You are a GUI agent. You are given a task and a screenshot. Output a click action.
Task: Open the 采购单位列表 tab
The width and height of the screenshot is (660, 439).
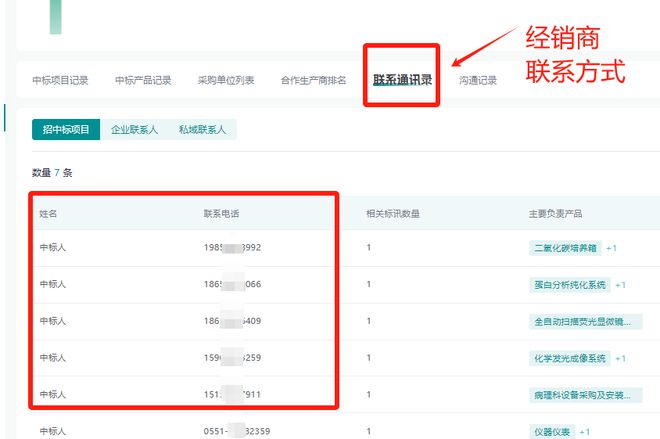tap(226, 80)
